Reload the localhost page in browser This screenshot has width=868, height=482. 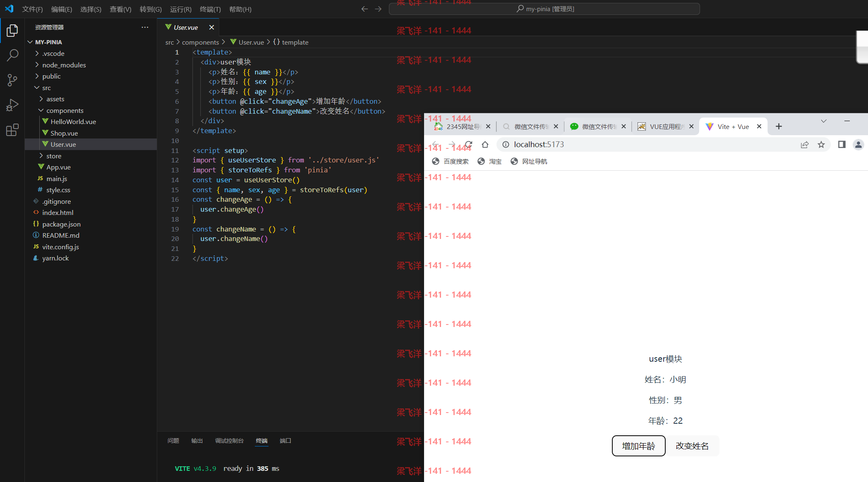pos(468,144)
